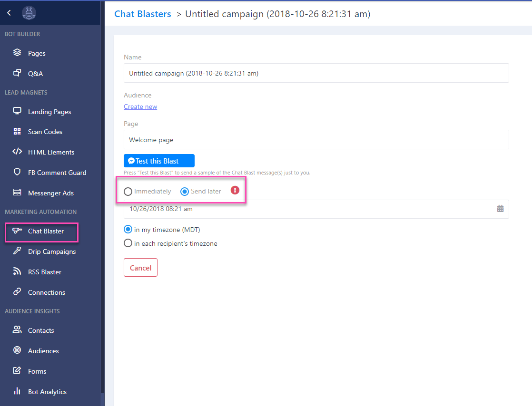Click the FB Comment Guard shield icon

pyautogui.click(x=17, y=172)
